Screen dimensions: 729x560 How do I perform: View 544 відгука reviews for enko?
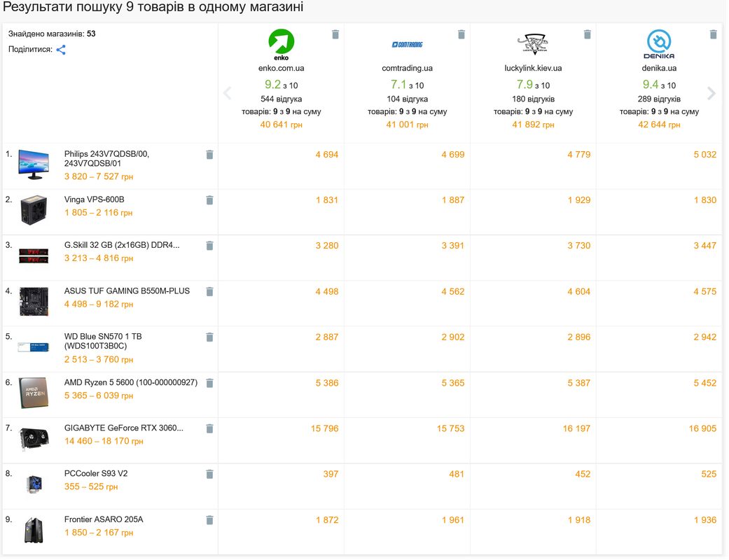click(282, 99)
